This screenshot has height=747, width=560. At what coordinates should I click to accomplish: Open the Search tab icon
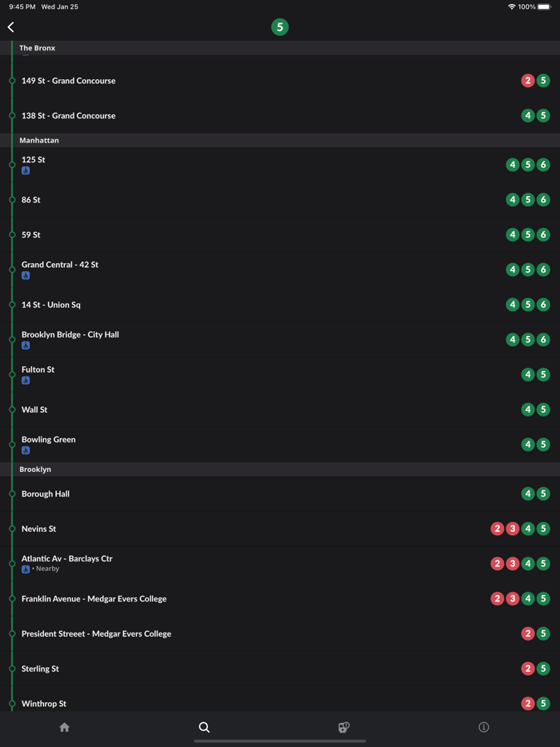[204, 727]
